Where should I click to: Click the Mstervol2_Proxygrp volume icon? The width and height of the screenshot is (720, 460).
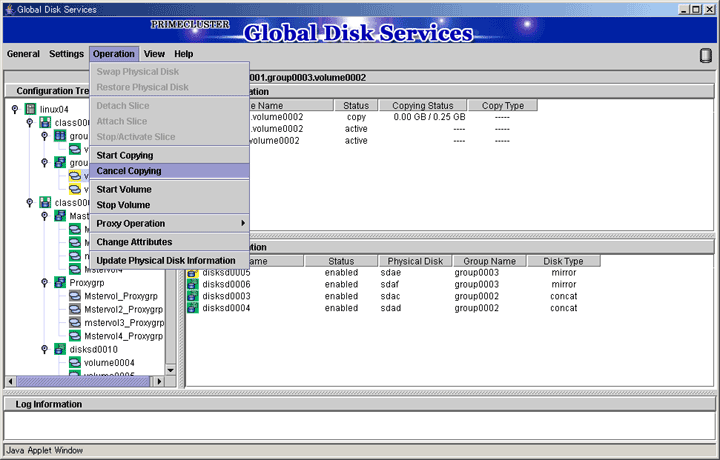pos(74,309)
